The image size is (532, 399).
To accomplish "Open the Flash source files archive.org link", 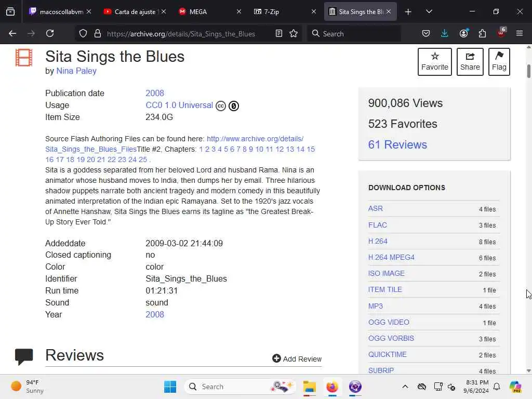I will coord(255,139).
